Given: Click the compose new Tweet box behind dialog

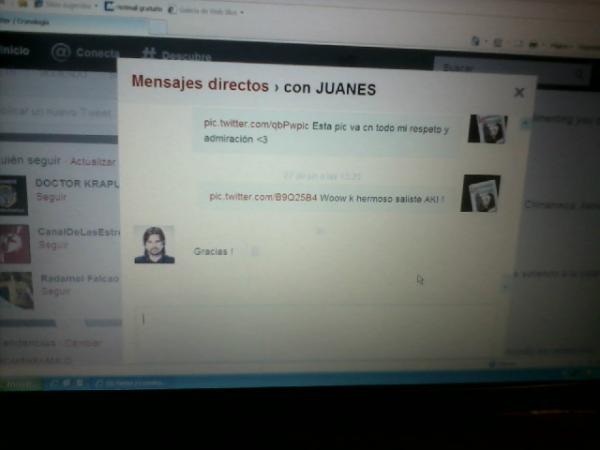Looking at the screenshot, I should coord(57,112).
